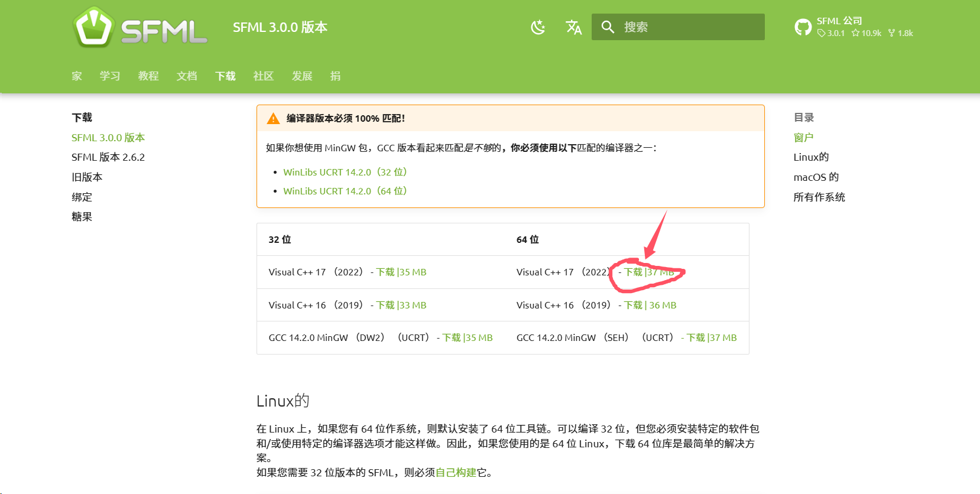
Task: Download 64-bit Visual C++ 16 (36 MB)
Action: click(650, 305)
